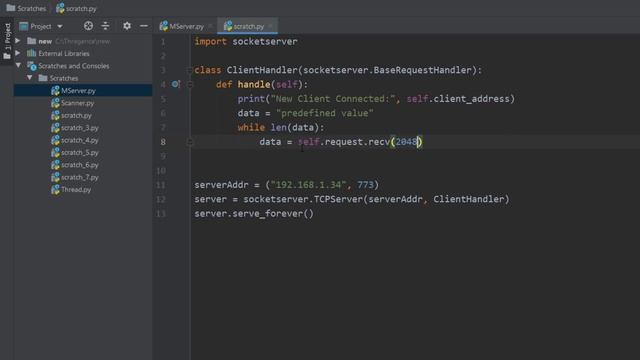Viewport: 640px width, 360px height.
Task: Click the scratch.py breadcrumb item
Action: coord(76,8)
